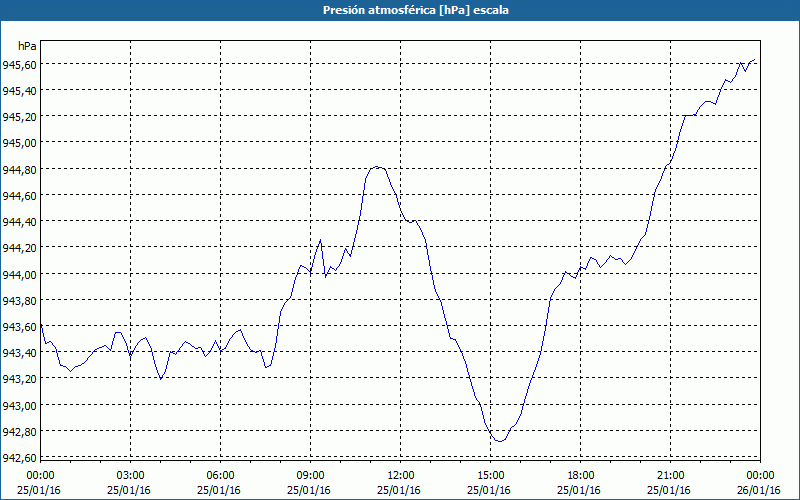Click the 945,20 y-axis value
Viewport: 800px width, 500px height.
(x=19, y=117)
